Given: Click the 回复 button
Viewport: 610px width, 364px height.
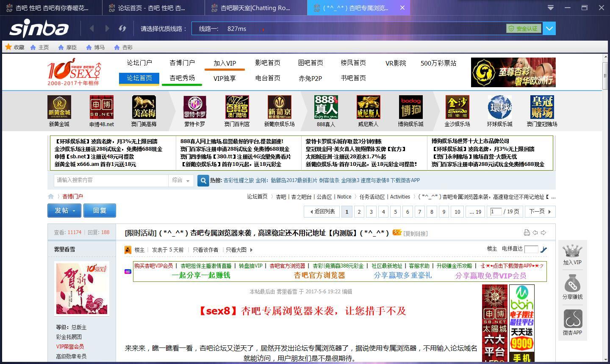Looking at the screenshot, I should [100, 210].
